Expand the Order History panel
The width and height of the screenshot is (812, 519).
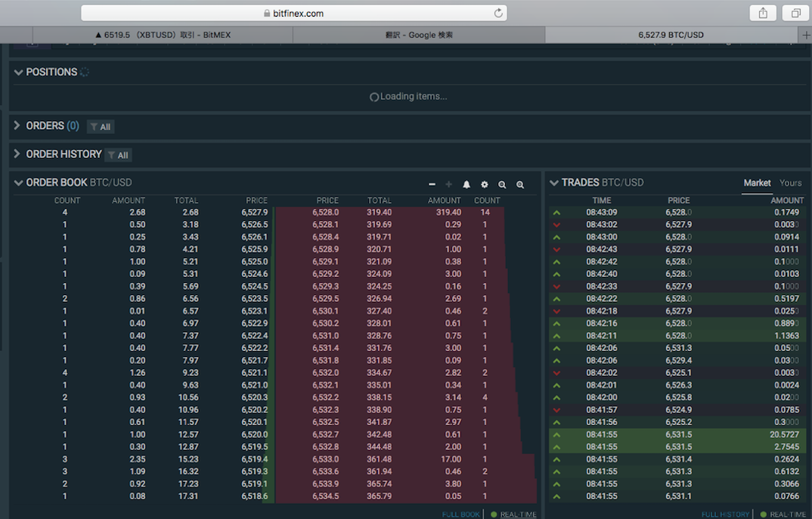point(18,154)
